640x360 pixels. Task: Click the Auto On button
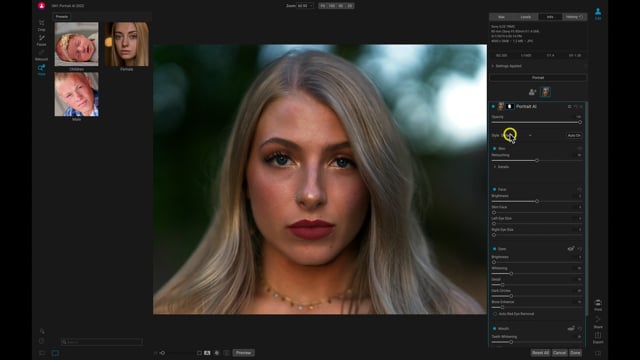pyautogui.click(x=574, y=135)
